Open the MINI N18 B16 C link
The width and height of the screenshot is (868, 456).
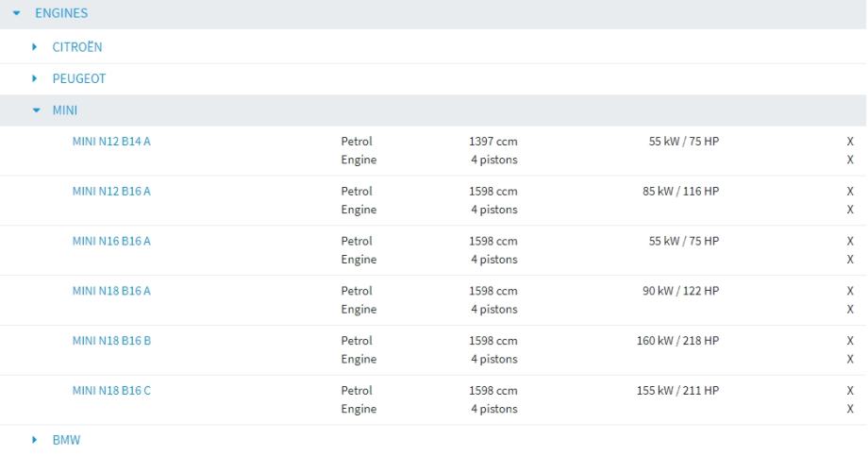pos(111,390)
